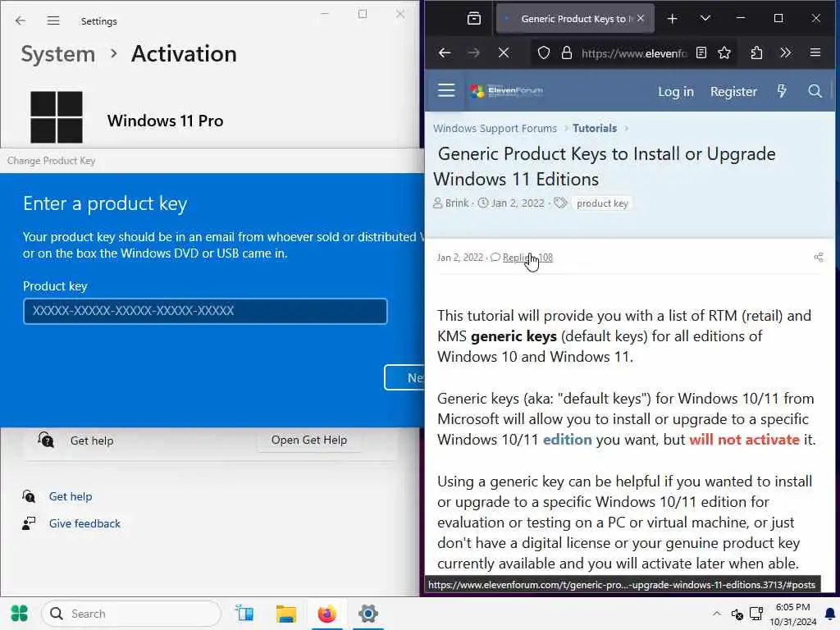Click the product key tag
840x630 pixels.
(602, 203)
